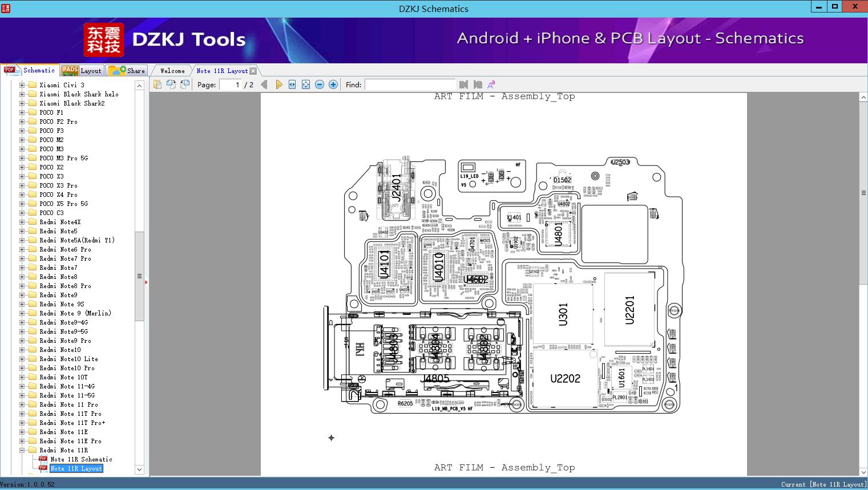
Task: Switch to the PADS Layout tab
Action: pyautogui.click(x=82, y=71)
